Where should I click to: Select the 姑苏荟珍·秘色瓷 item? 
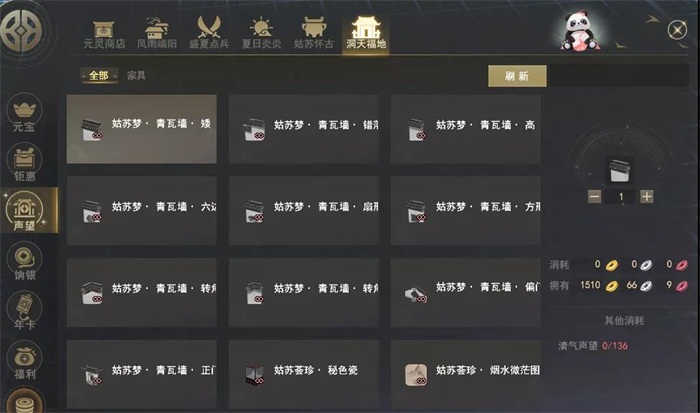tap(304, 374)
